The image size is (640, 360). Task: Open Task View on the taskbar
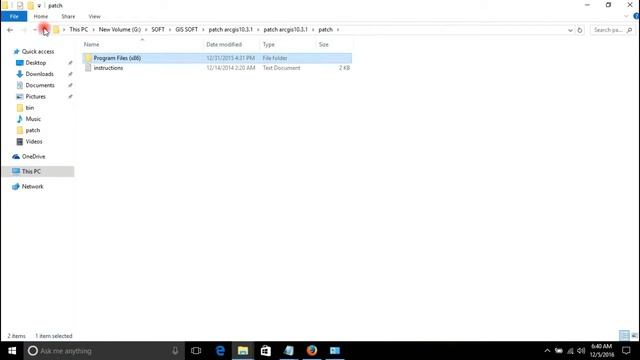[196, 351]
